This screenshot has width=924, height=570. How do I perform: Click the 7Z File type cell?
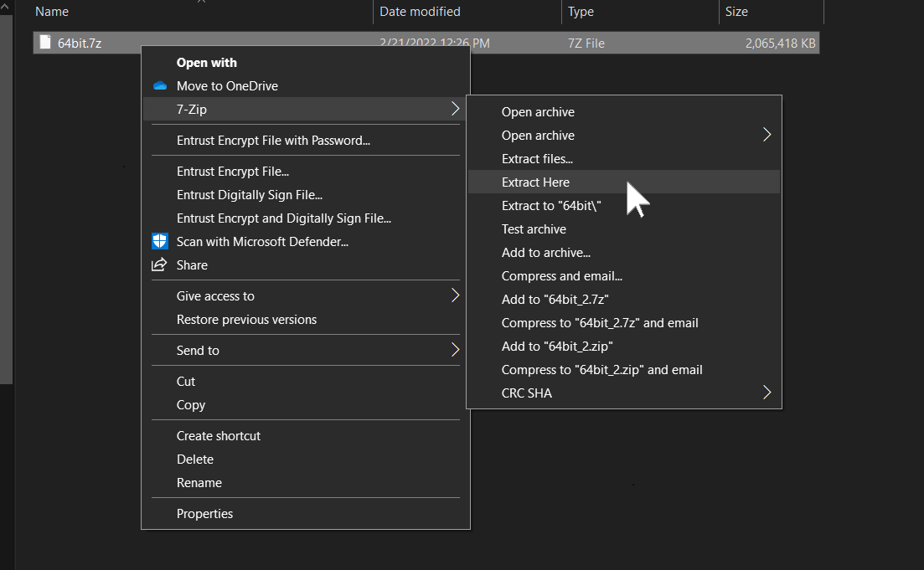(x=586, y=43)
